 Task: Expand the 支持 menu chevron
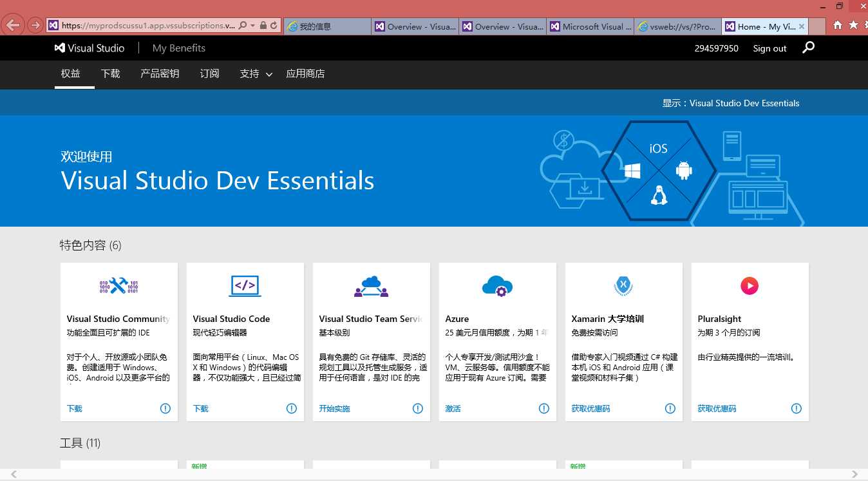(x=269, y=75)
